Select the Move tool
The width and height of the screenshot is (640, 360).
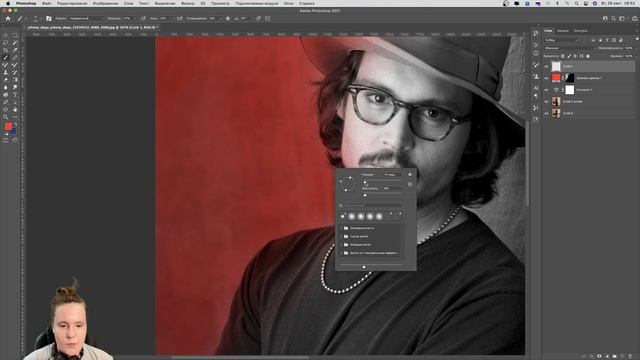(x=6, y=36)
